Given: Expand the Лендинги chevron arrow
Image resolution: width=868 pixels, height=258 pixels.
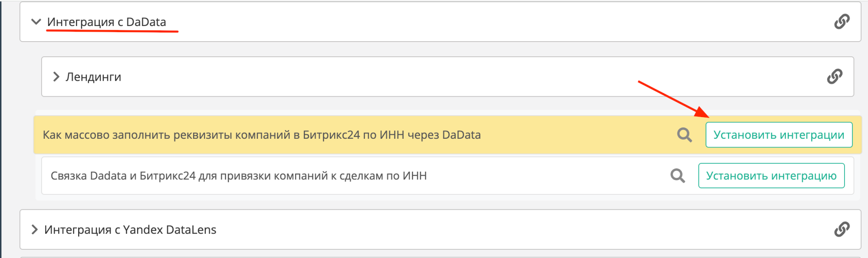Looking at the screenshot, I should [x=56, y=77].
